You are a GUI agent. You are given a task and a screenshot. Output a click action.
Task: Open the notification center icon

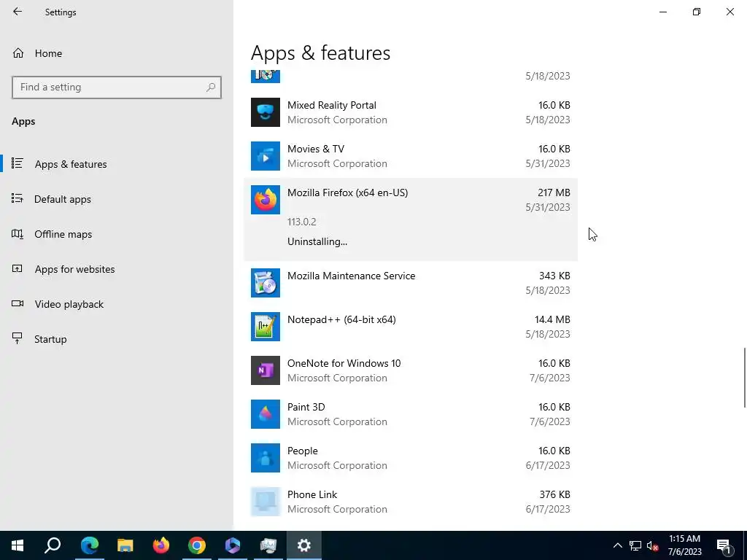click(x=724, y=545)
